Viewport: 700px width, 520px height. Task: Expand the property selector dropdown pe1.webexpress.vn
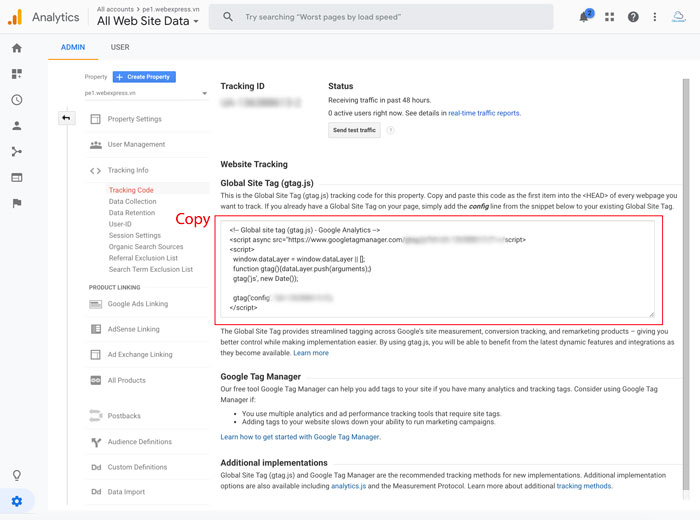(146, 93)
